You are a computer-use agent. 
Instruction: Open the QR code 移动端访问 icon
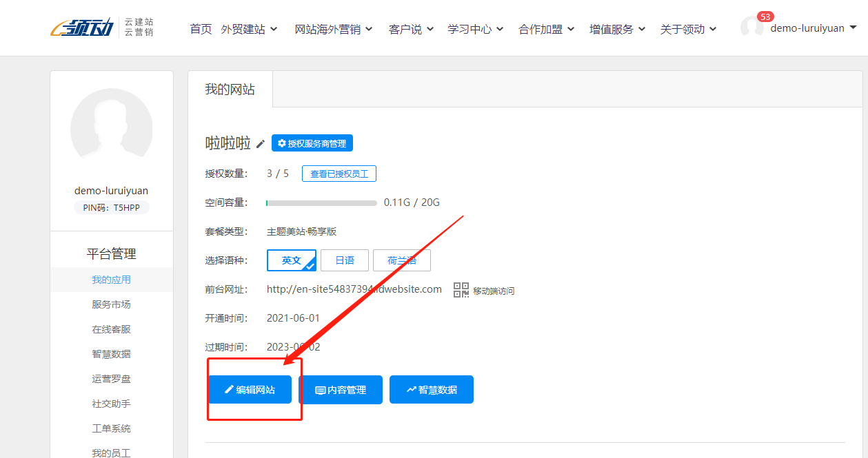coord(461,290)
